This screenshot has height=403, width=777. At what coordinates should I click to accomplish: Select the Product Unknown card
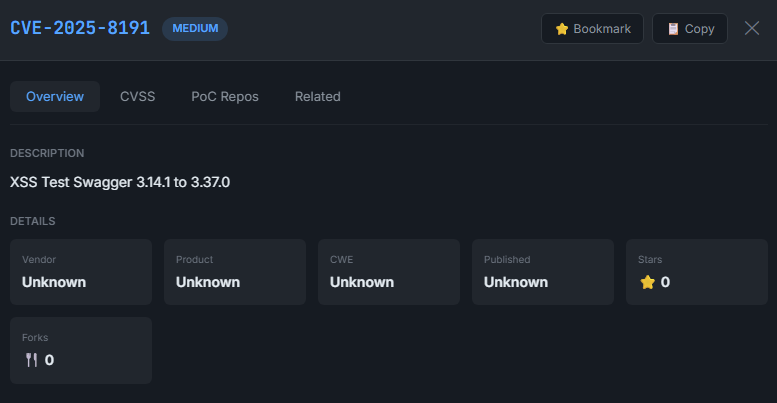[235, 271]
